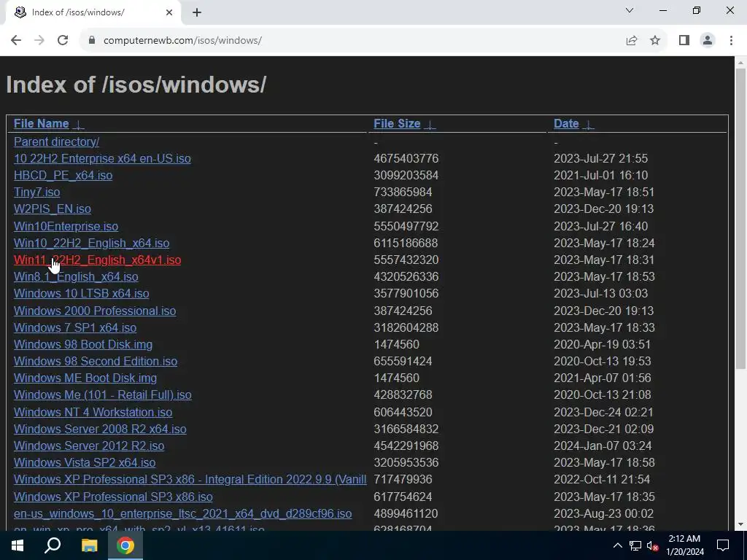Sort by File Size column header

[x=397, y=124]
